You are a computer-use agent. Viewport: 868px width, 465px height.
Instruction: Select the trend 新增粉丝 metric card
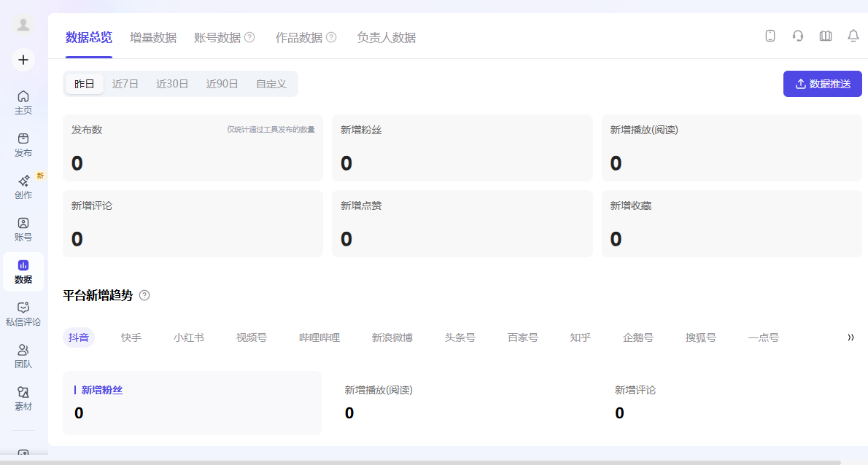tap(192, 402)
